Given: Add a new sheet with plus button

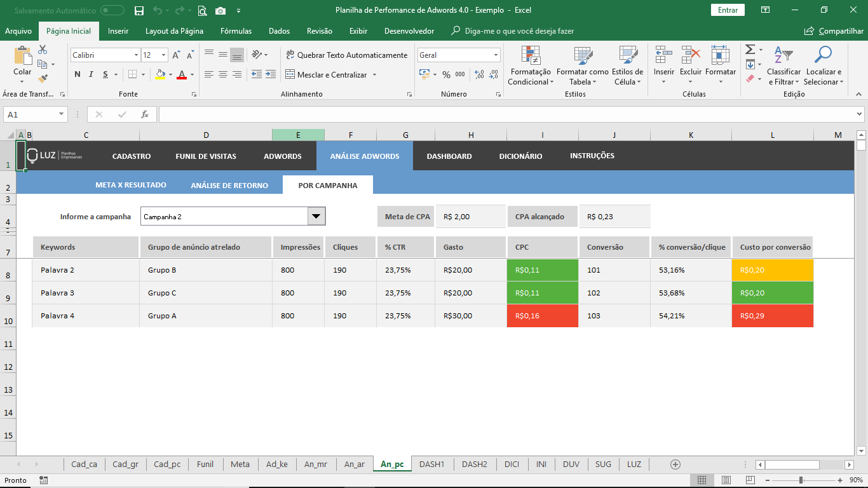Looking at the screenshot, I should pyautogui.click(x=675, y=464).
